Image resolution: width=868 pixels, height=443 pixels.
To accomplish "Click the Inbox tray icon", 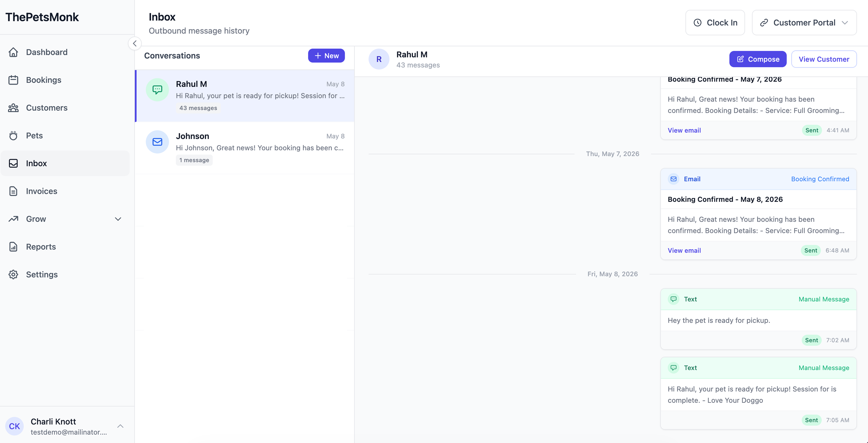I will tap(13, 163).
